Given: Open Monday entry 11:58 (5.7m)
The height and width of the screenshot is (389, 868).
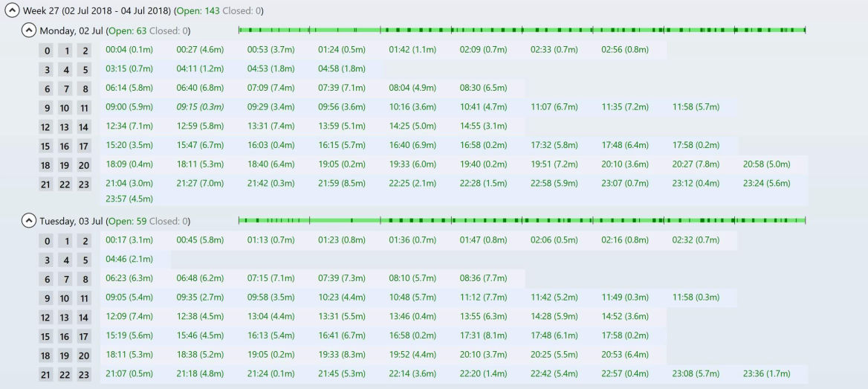Looking at the screenshot, I should (696, 107).
